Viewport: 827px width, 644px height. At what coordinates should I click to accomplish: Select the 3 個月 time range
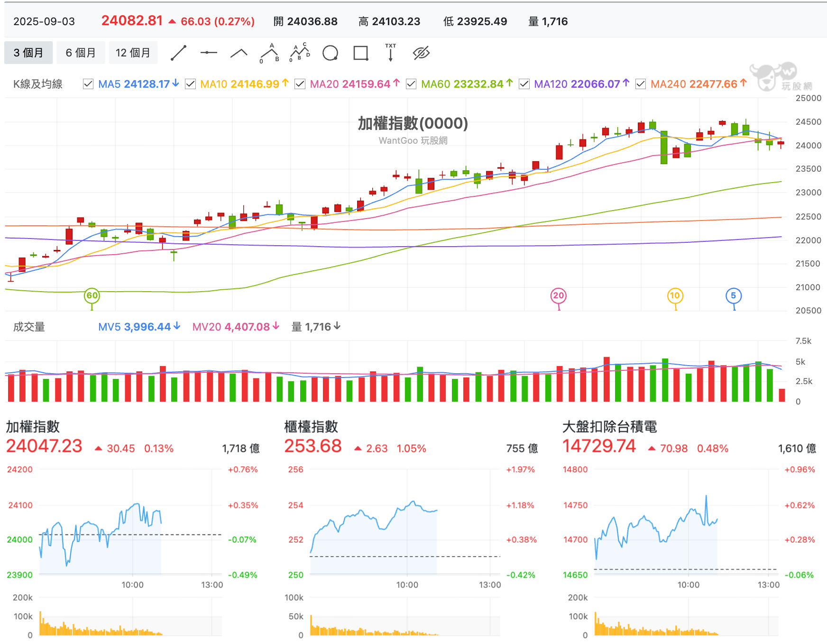(x=28, y=53)
